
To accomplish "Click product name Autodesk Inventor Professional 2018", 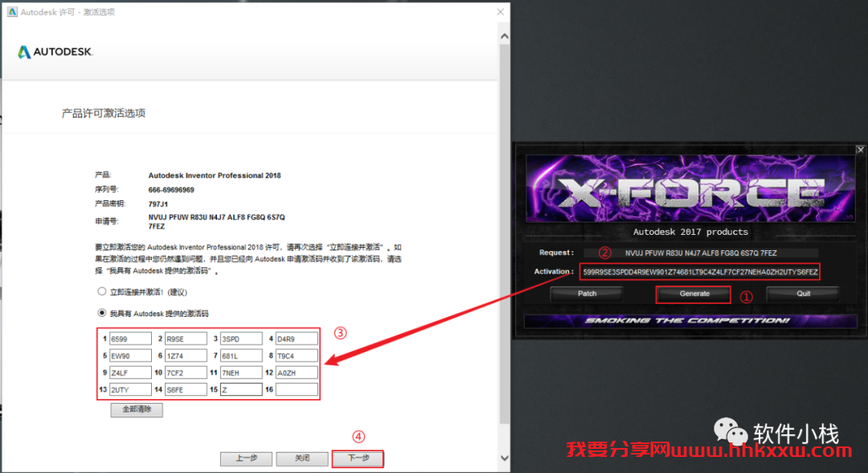I will click(215, 175).
